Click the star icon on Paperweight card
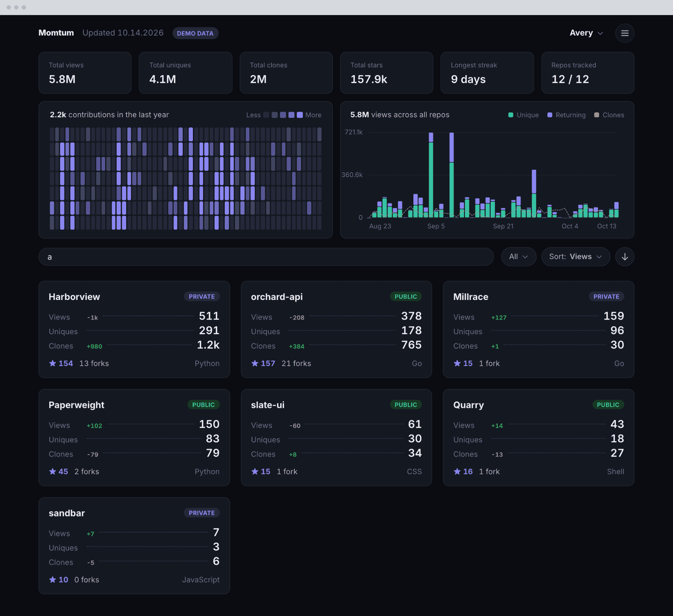Screen dimensions: 673x616 pyautogui.click(x=52, y=471)
